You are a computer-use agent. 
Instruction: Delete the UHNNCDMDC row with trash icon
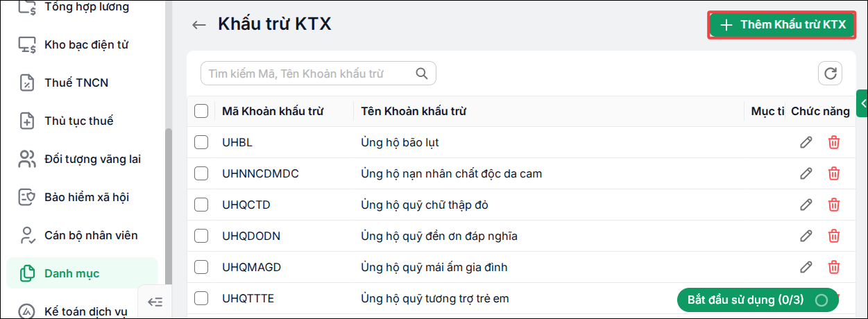coord(834,173)
